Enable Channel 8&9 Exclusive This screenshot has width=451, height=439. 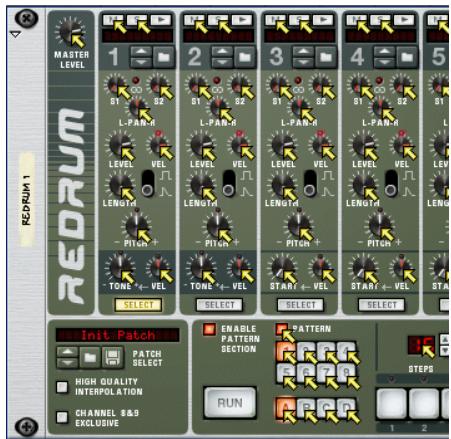[62, 417]
